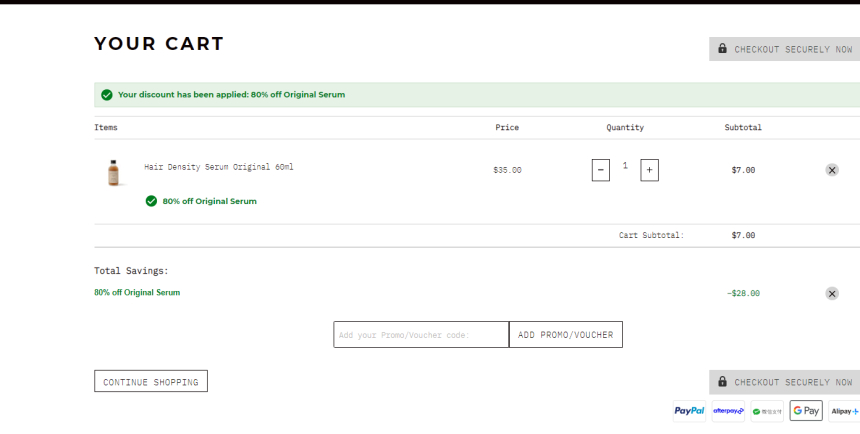Click the green checkmark under the serum item
Screen dimensions: 860x434
coord(151,201)
